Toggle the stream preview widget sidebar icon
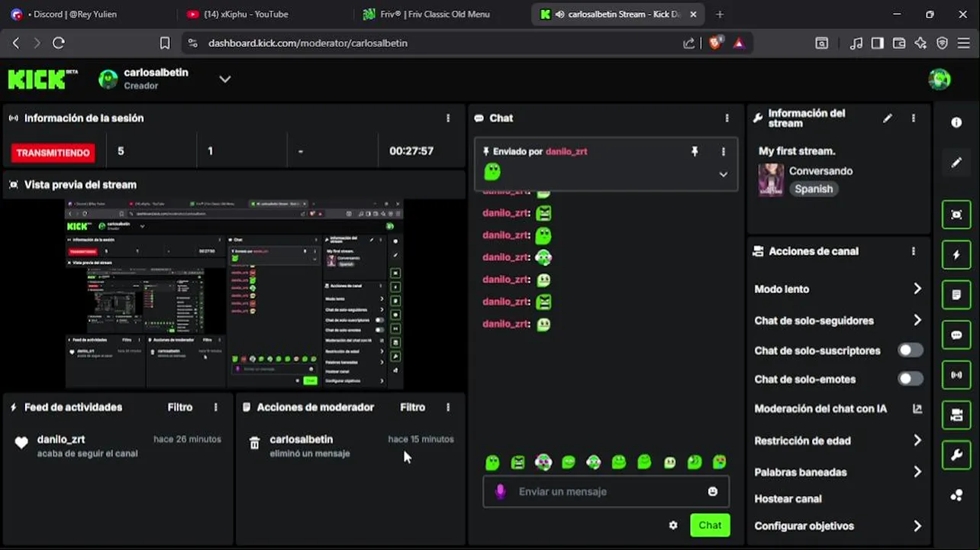Screen dimensions: 980x550 tap(956, 215)
